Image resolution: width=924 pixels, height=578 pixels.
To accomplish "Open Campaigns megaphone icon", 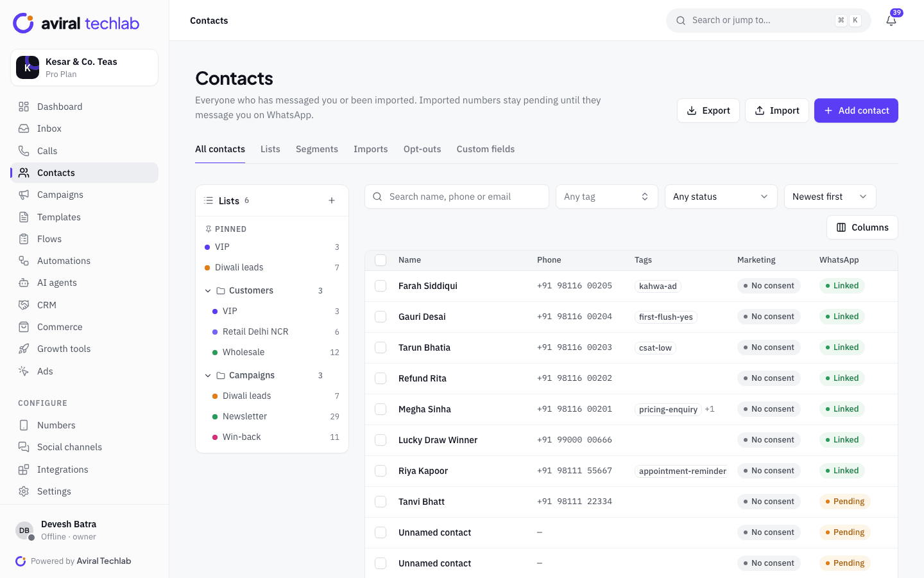I will [x=24, y=195].
